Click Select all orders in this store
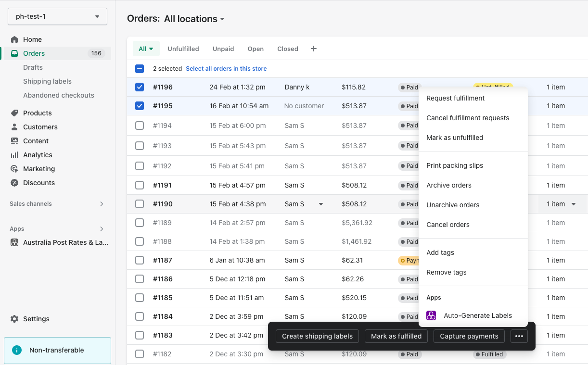This screenshot has width=588, height=365. (226, 69)
